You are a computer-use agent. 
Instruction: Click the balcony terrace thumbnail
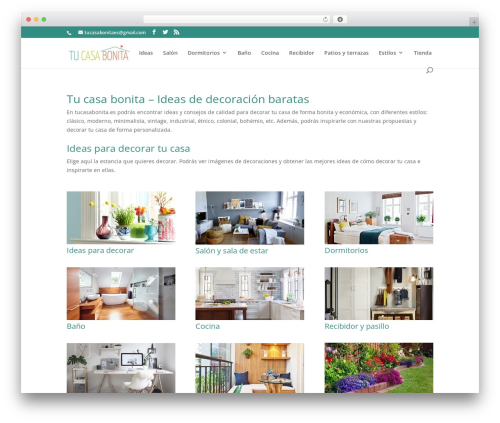click(250, 368)
